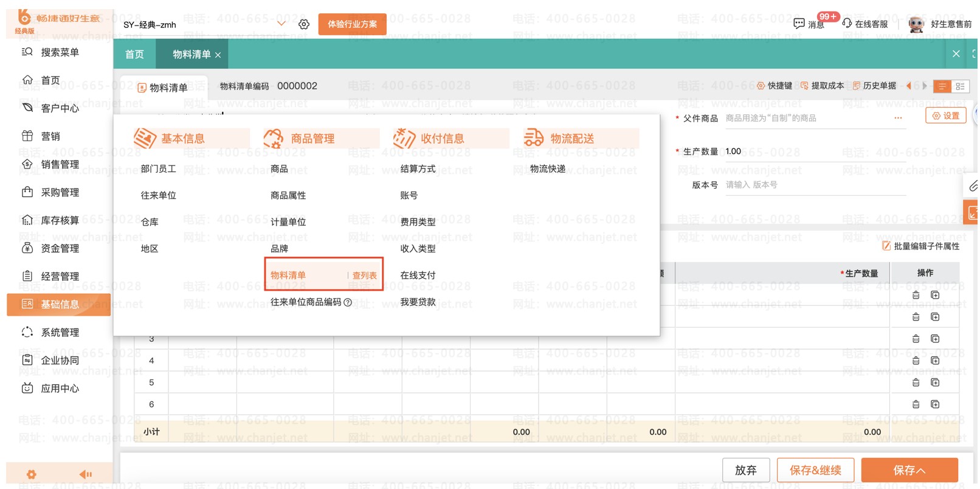Screen dimensions: 980x489
Task: Click 放弃 button
Action: [746, 470]
